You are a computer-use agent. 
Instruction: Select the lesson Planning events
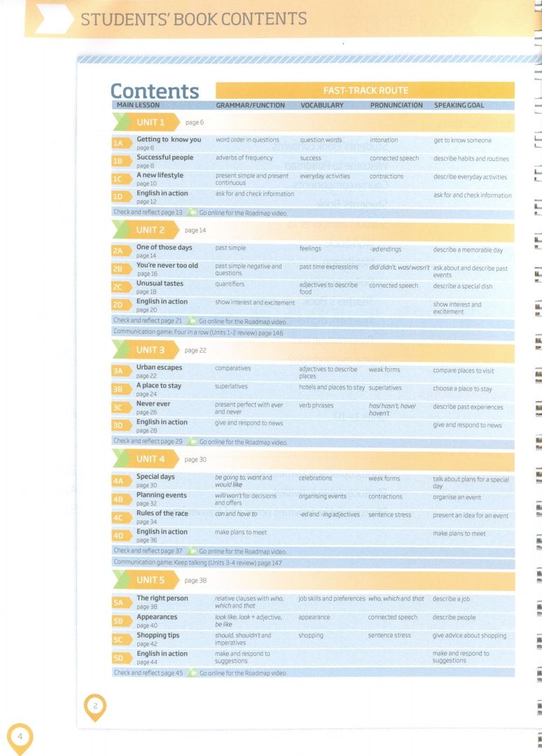(x=162, y=495)
